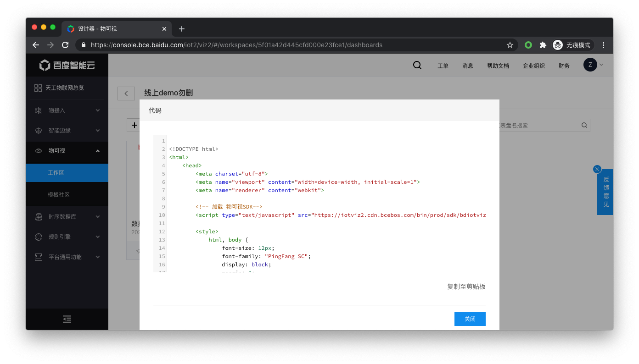639x364 pixels.
Task: Click the blue 关闭 button
Action: tap(470, 319)
